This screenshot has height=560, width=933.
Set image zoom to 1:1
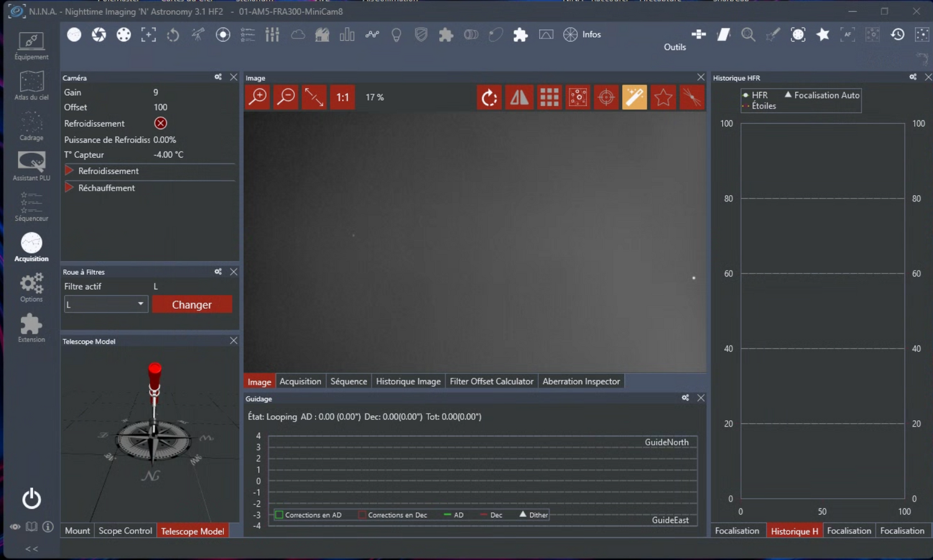(343, 97)
